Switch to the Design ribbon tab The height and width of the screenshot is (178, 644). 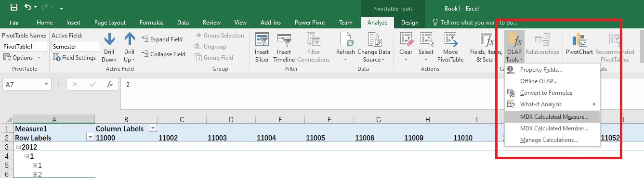(409, 22)
